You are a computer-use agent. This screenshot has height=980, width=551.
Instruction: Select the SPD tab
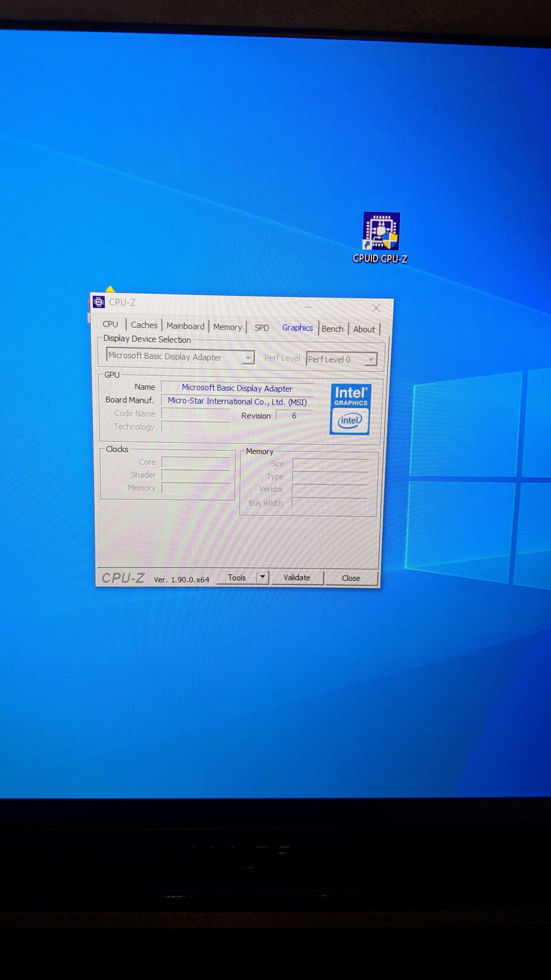point(262,328)
